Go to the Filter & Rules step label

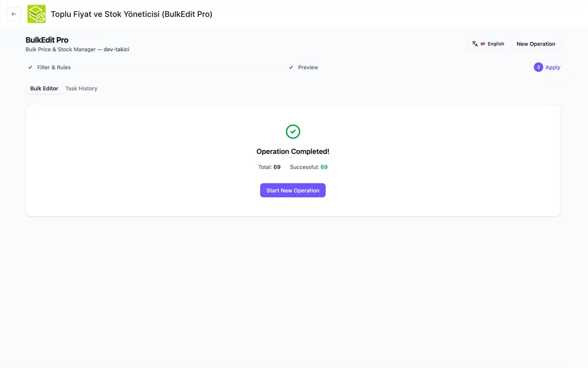click(x=54, y=68)
